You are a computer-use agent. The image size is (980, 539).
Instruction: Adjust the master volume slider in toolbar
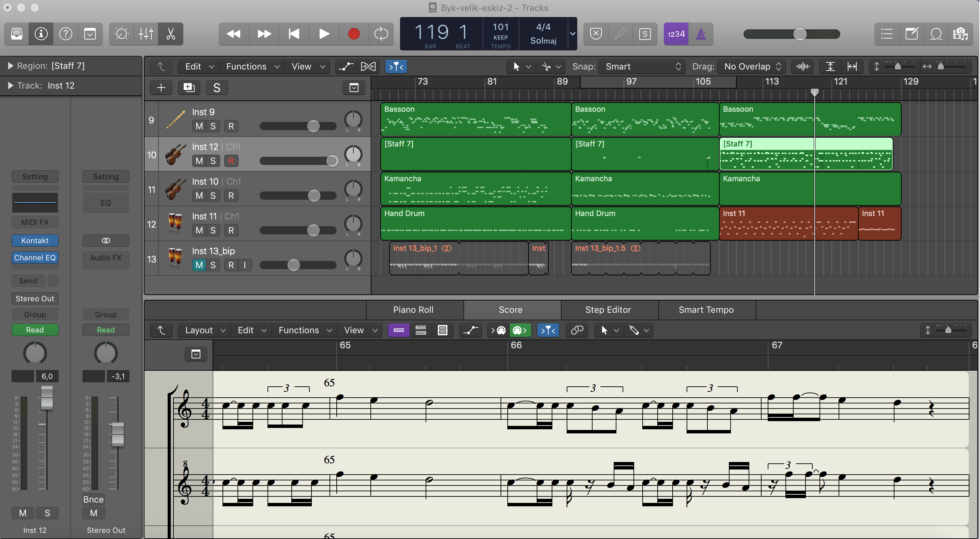click(x=800, y=34)
